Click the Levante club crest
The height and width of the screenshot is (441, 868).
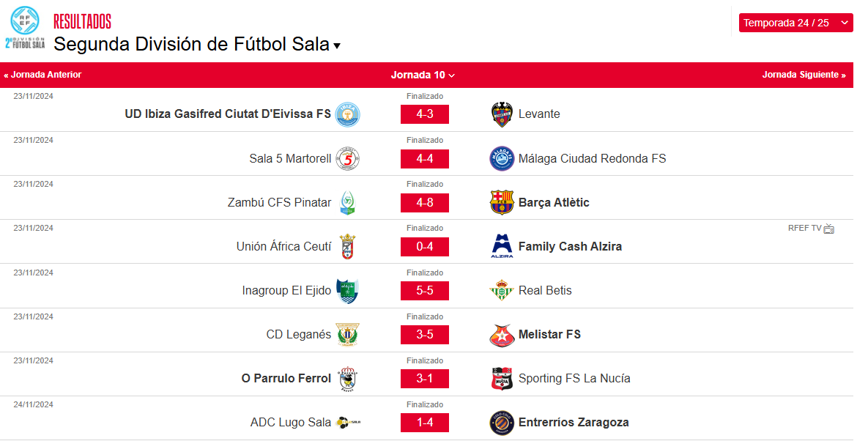tap(501, 114)
